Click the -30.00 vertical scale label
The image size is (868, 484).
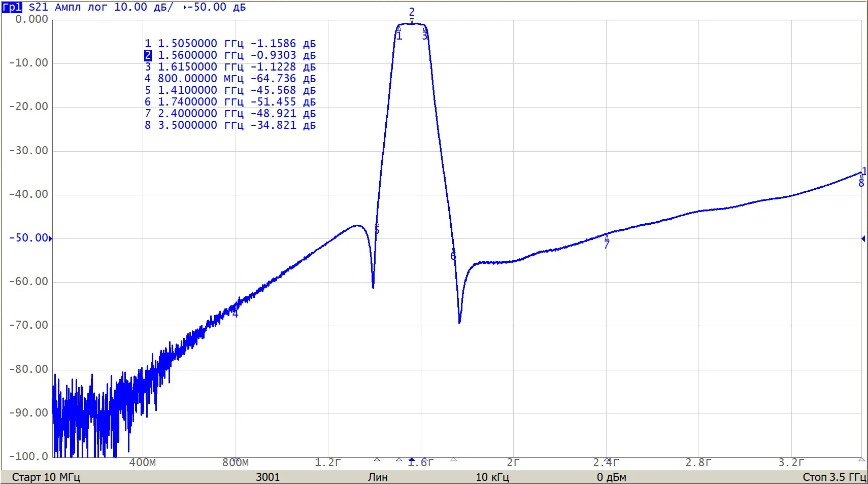tap(28, 151)
